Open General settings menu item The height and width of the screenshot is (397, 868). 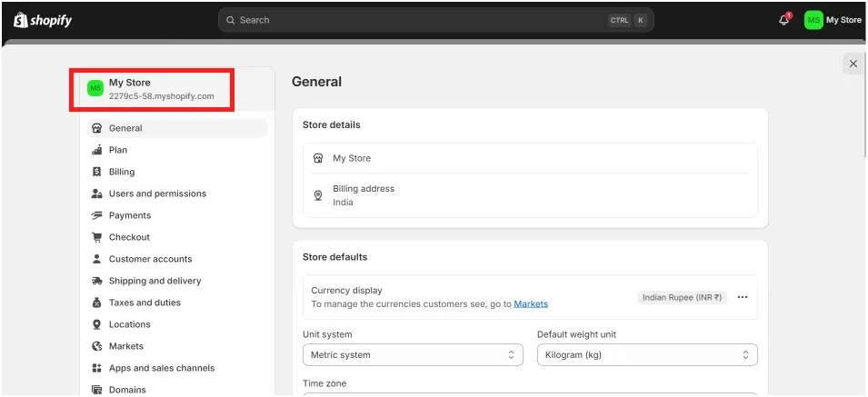tap(177, 128)
